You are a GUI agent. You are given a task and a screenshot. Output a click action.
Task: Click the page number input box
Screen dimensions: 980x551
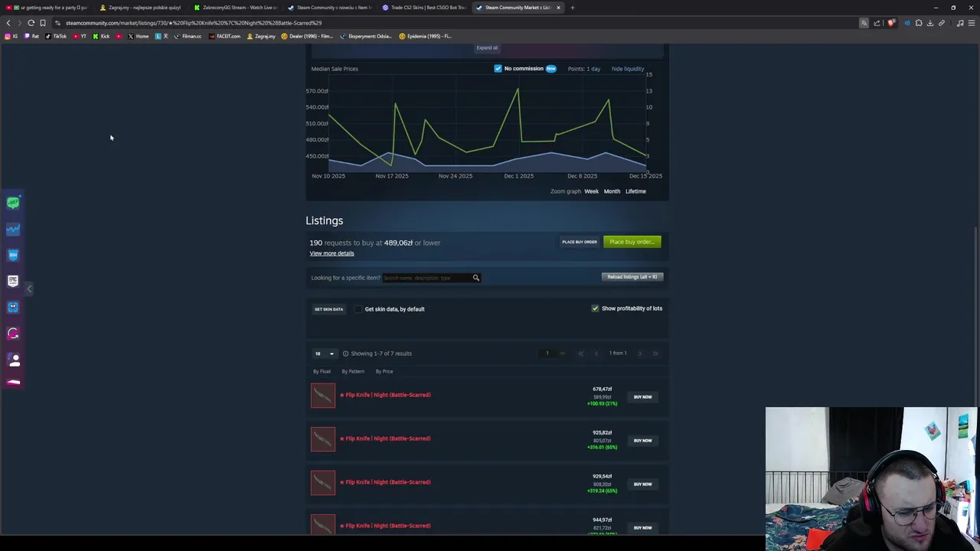click(547, 354)
